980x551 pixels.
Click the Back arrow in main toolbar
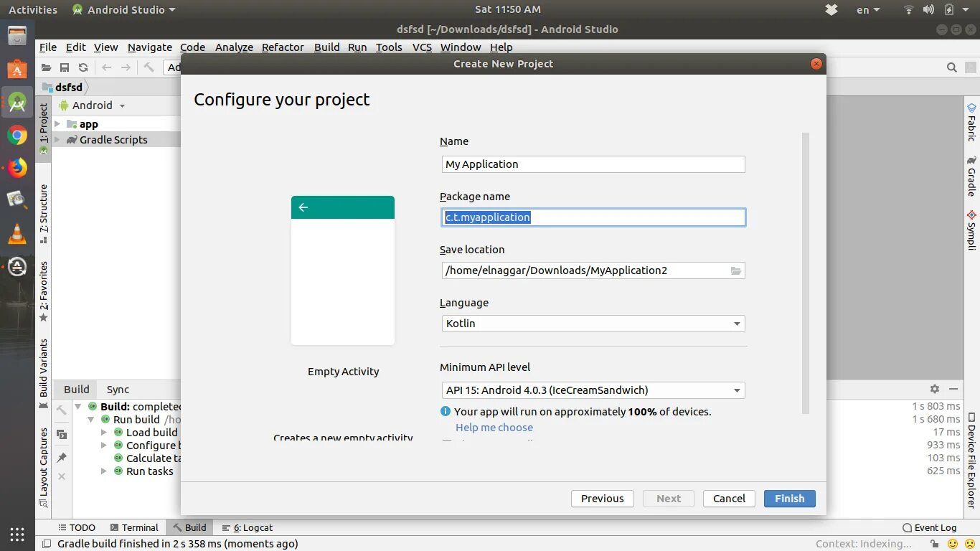107,67
